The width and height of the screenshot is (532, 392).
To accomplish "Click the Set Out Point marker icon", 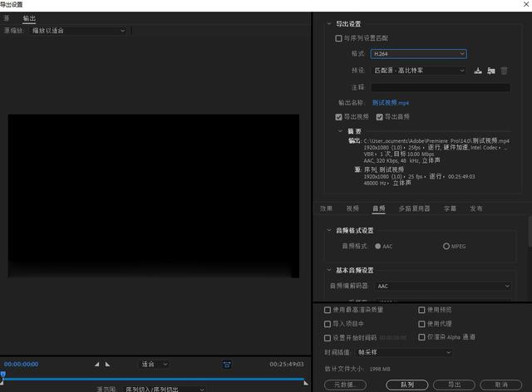I will [106, 364].
